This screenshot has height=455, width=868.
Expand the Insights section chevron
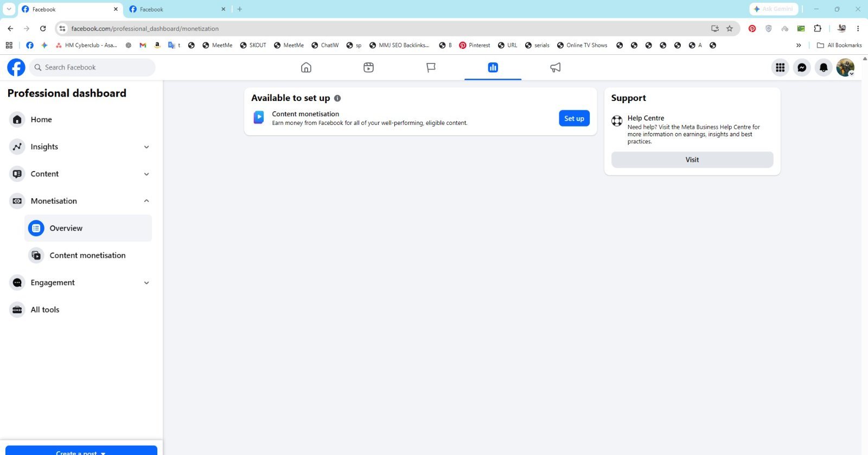click(146, 147)
